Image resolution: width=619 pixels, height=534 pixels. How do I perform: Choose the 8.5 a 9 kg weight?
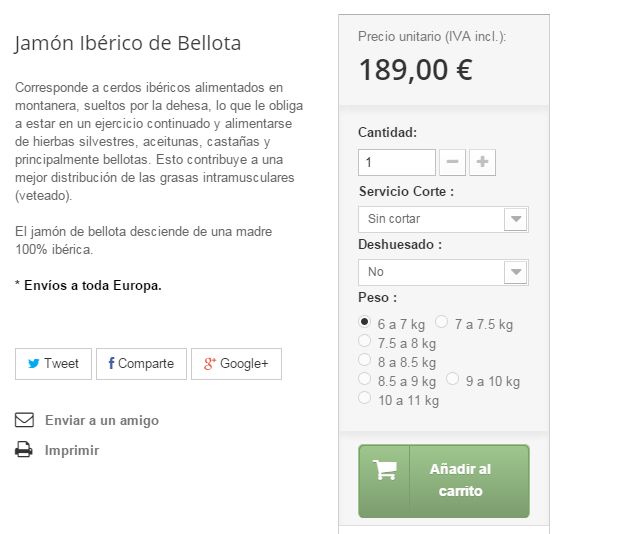[x=364, y=378]
